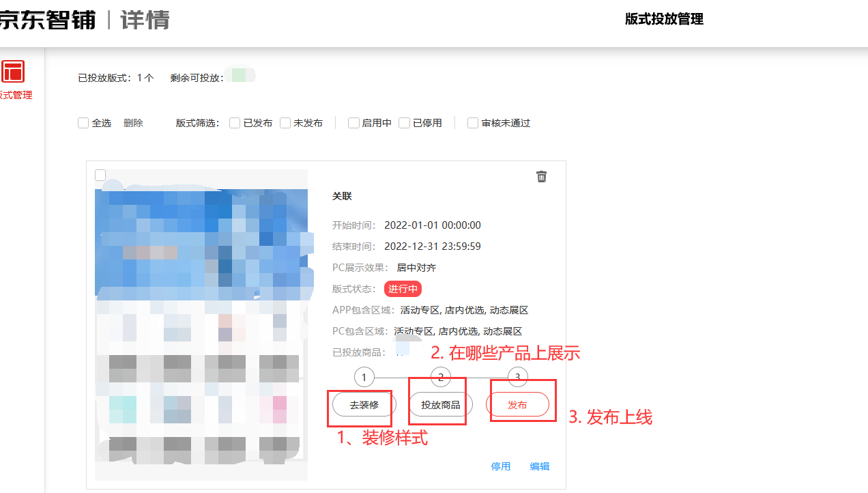Tick the 全选 checkbox
Screen dimensions: 868x493
(x=83, y=123)
